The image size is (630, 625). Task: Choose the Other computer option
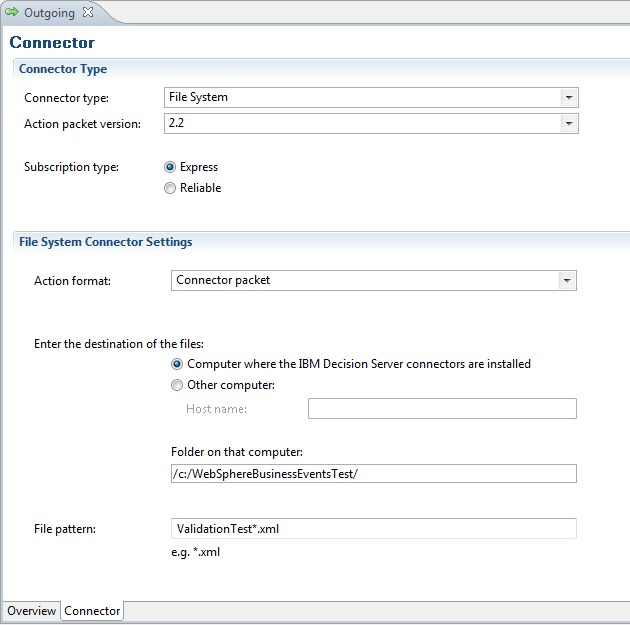point(177,385)
